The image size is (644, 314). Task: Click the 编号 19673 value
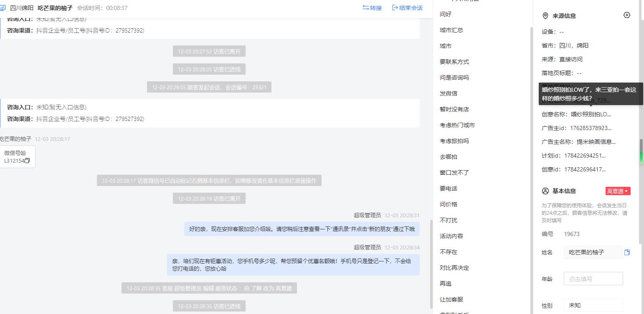point(572,234)
